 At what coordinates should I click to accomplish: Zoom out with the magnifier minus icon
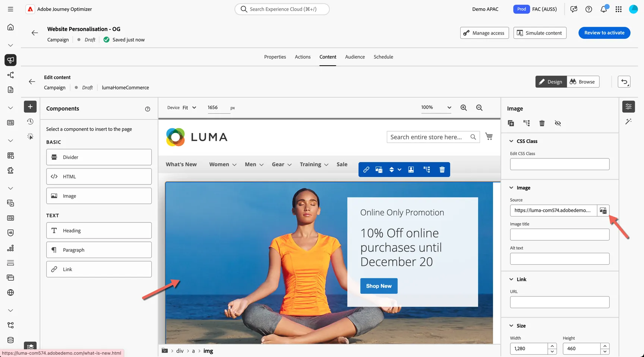click(479, 107)
